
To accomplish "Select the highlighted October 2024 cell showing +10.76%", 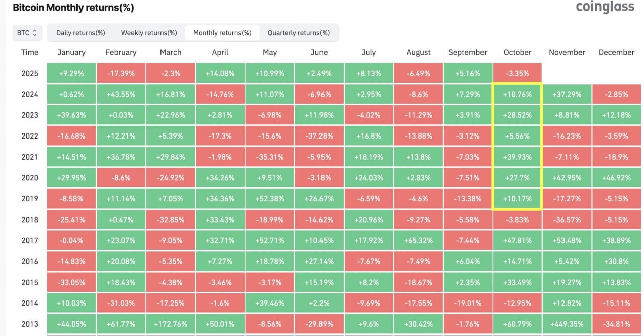I will (517, 94).
